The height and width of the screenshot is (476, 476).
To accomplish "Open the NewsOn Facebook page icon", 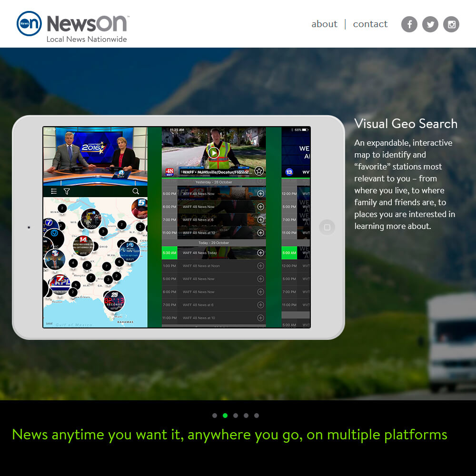I will (x=409, y=24).
